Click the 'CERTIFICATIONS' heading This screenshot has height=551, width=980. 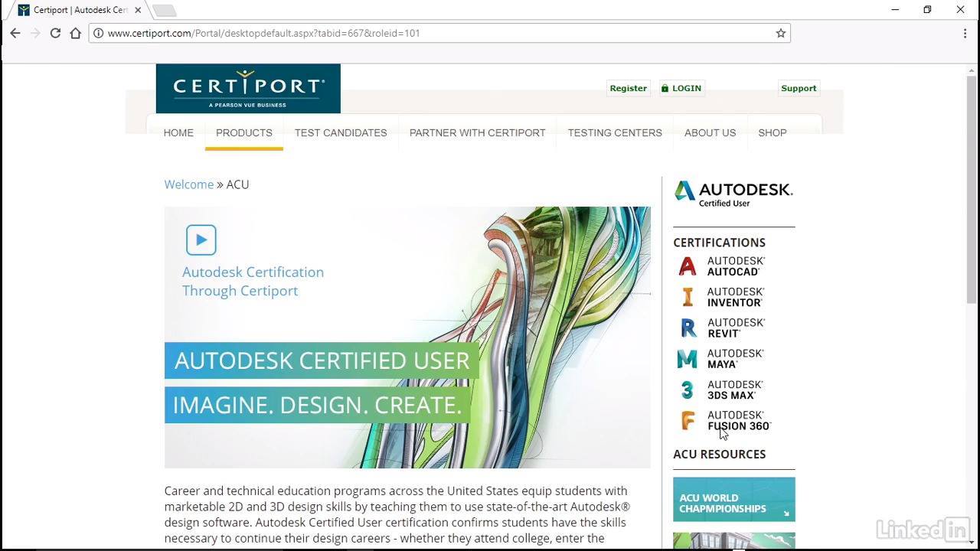720,243
